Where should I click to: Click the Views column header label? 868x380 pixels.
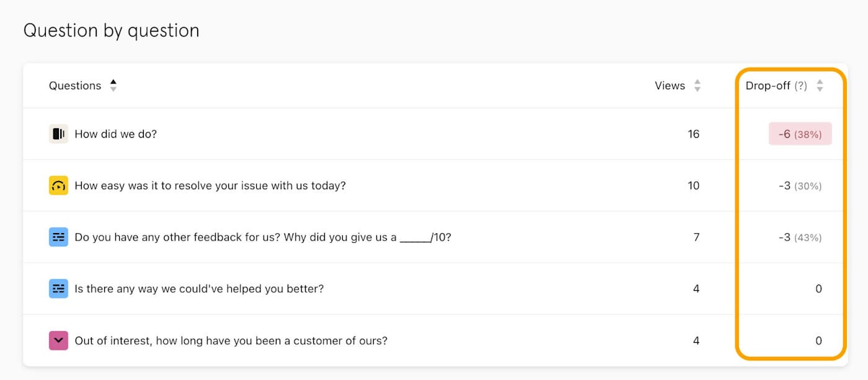point(670,86)
